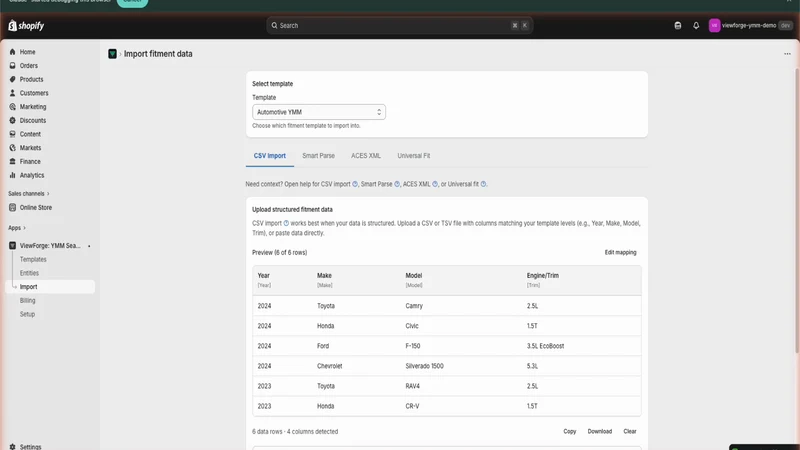800x450 pixels.
Task: Open Marketing in the sidebar
Action: [33, 107]
